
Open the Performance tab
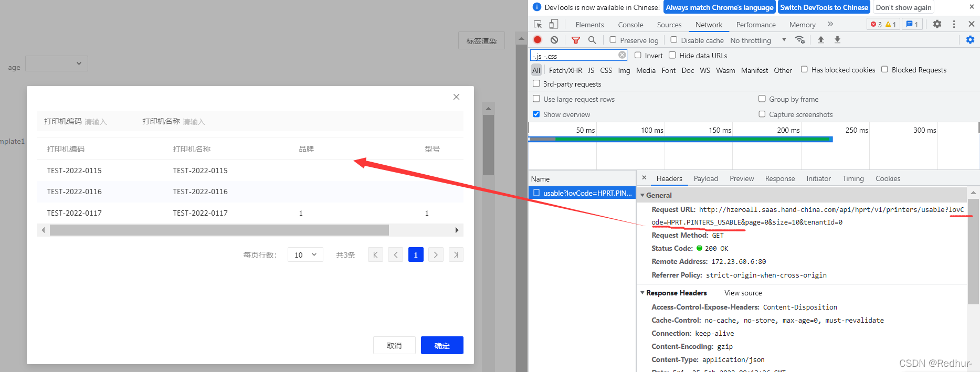(756, 25)
